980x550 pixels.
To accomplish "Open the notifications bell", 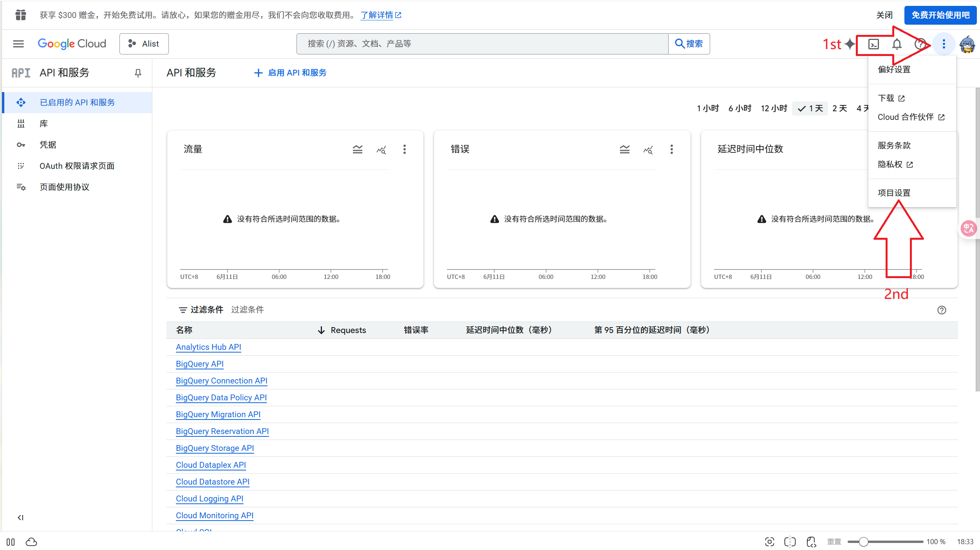I will tap(897, 44).
